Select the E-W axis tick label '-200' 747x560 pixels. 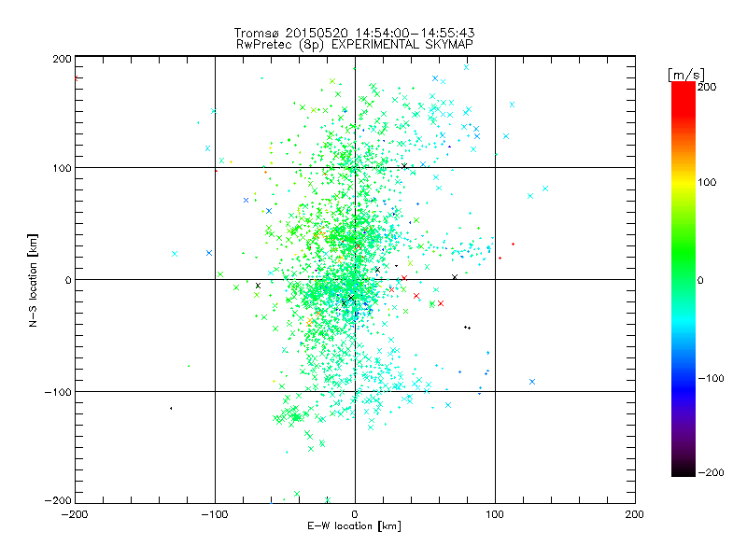coord(75,514)
